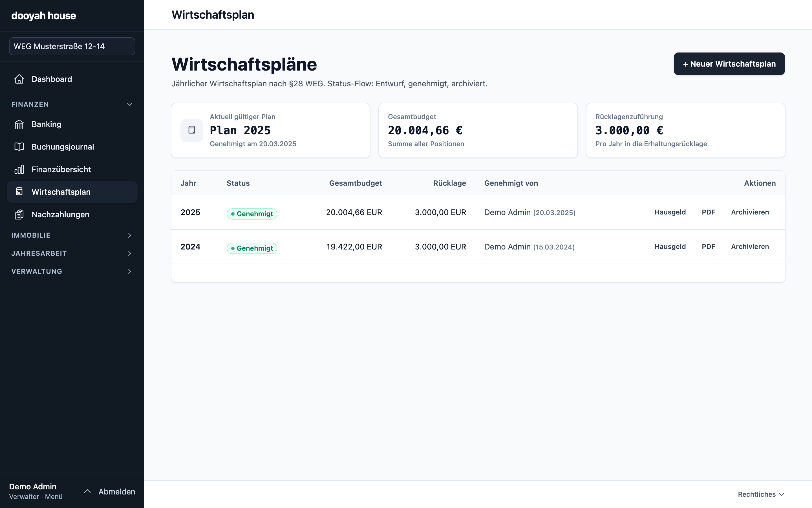Expand the Jahresarbeit section chevron
812x508 pixels.
(x=130, y=253)
